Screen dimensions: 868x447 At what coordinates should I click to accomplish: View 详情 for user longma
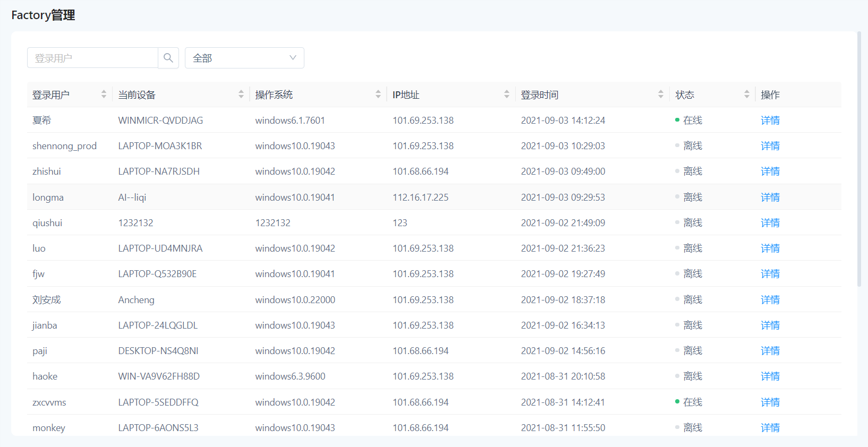click(770, 197)
